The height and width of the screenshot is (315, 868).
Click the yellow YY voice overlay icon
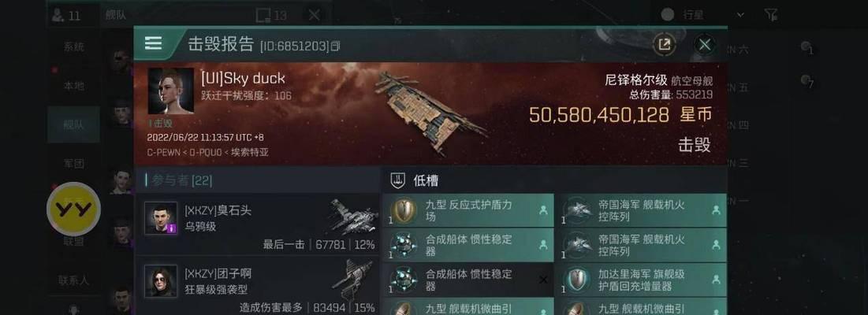click(x=73, y=209)
